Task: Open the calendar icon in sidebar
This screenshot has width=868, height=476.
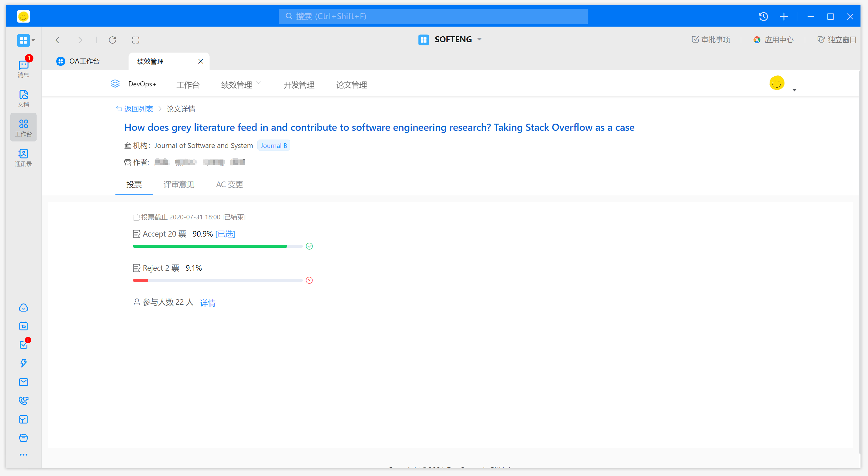Action: tap(23, 326)
